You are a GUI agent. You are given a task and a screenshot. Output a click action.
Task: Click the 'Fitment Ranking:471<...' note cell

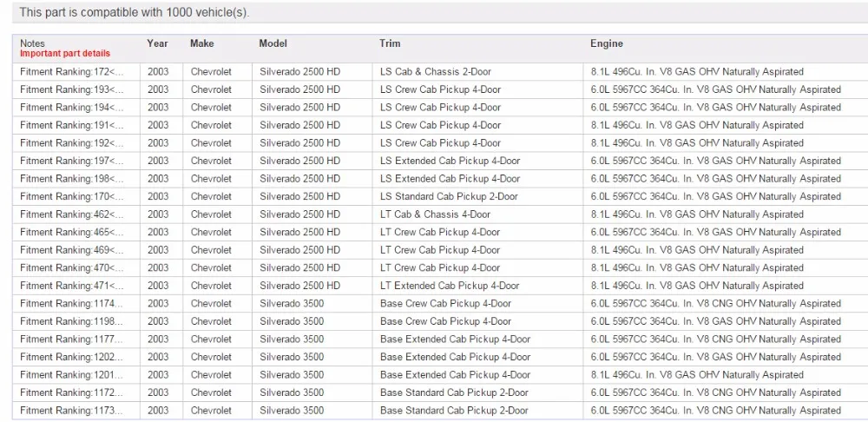tap(76, 286)
